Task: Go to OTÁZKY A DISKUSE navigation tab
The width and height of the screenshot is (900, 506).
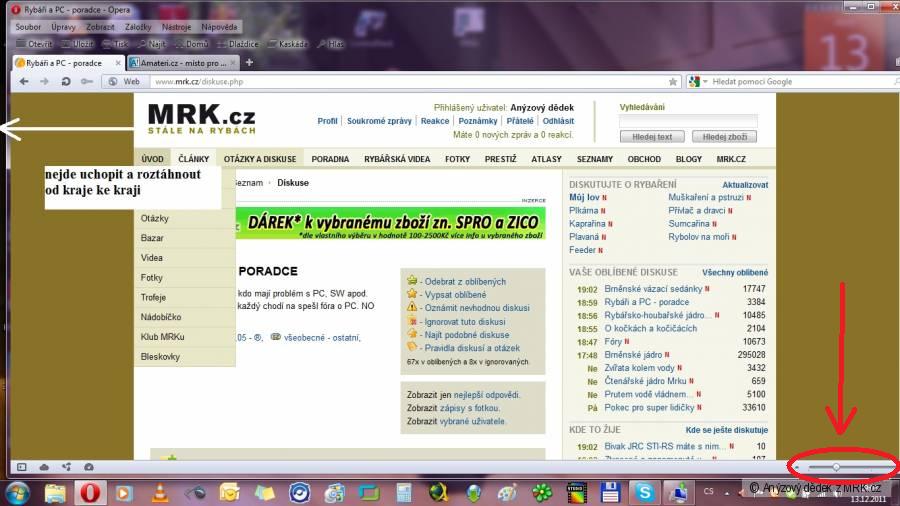Action: (260, 159)
